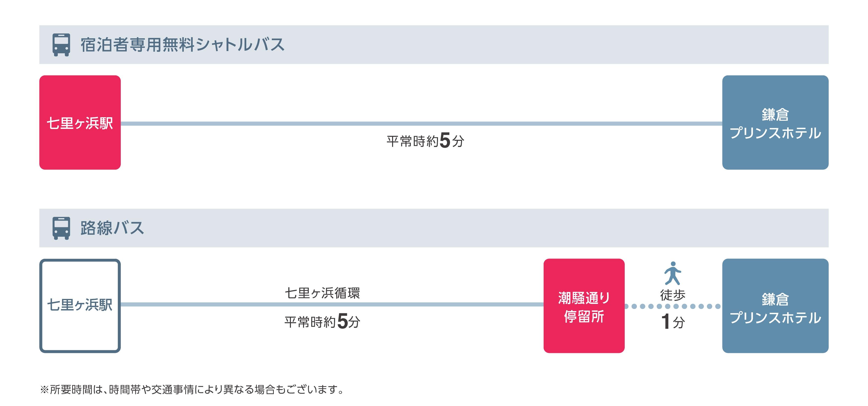868x406 pixels.
Task: Click the 路線バス heading text
Action: coord(112,228)
